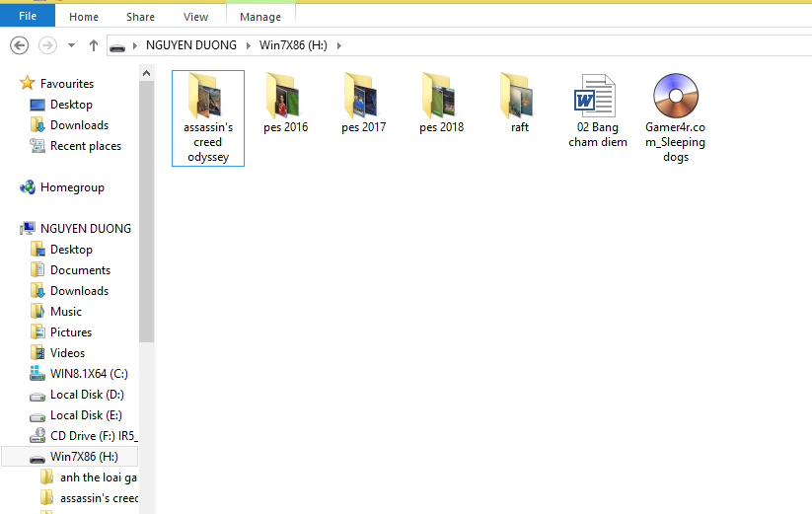Image resolution: width=812 pixels, height=514 pixels.
Task: Select the pes 2017 folder
Action: click(363, 104)
